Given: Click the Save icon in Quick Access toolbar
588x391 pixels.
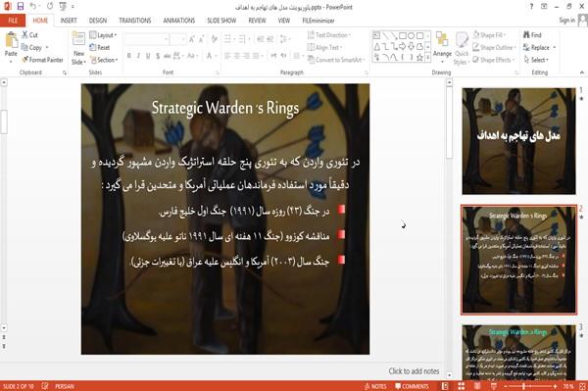Looking at the screenshot, I should (21, 7).
